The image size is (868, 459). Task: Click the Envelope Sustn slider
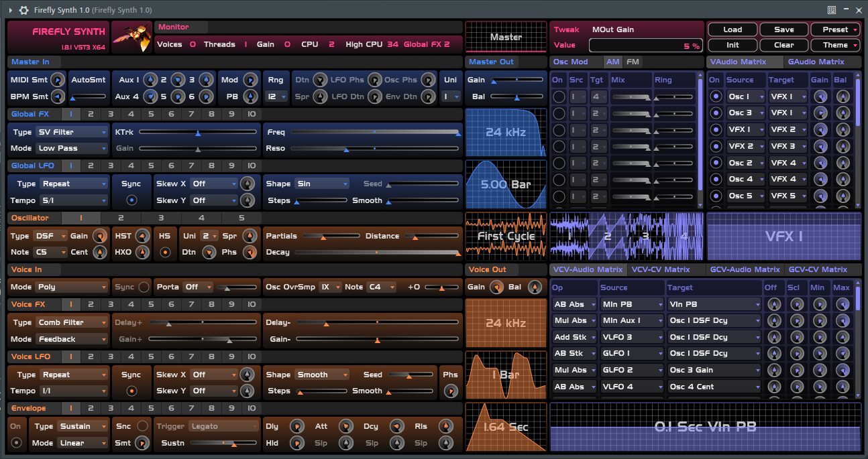click(223, 443)
